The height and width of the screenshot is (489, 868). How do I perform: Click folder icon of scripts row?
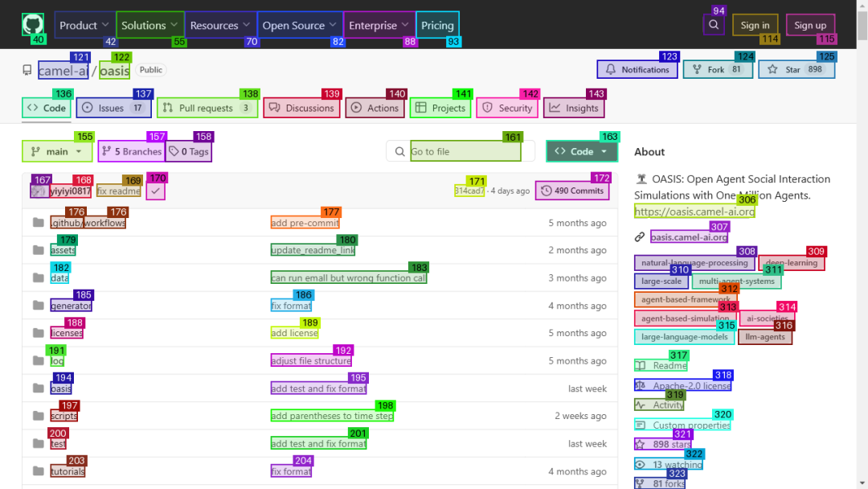39,416
